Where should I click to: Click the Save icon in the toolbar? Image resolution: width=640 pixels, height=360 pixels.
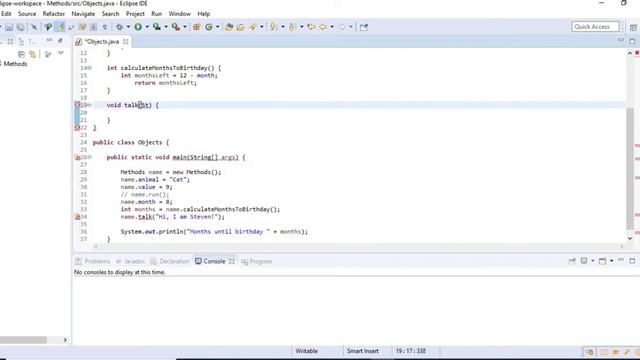(x=9, y=27)
